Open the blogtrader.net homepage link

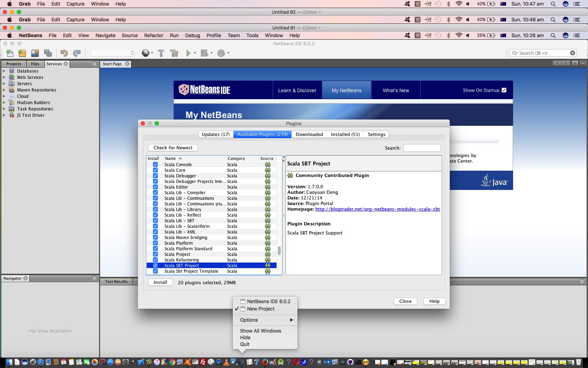click(x=378, y=209)
